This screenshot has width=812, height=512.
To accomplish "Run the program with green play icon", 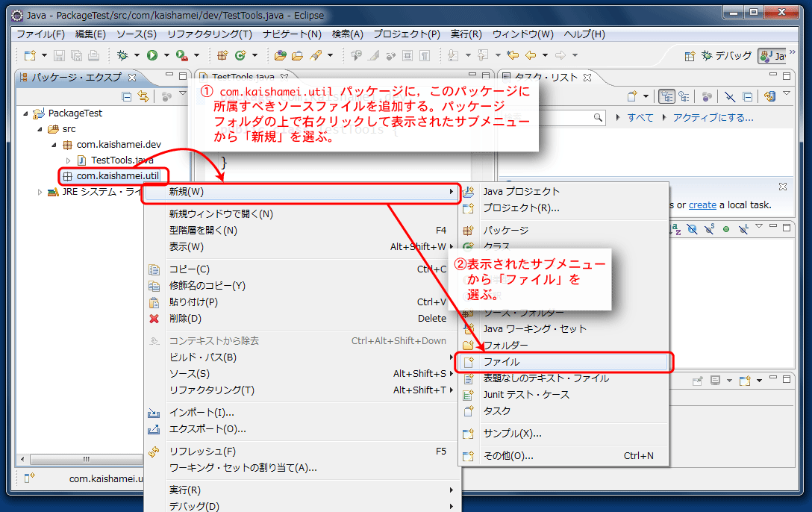I will tap(152, 55).
